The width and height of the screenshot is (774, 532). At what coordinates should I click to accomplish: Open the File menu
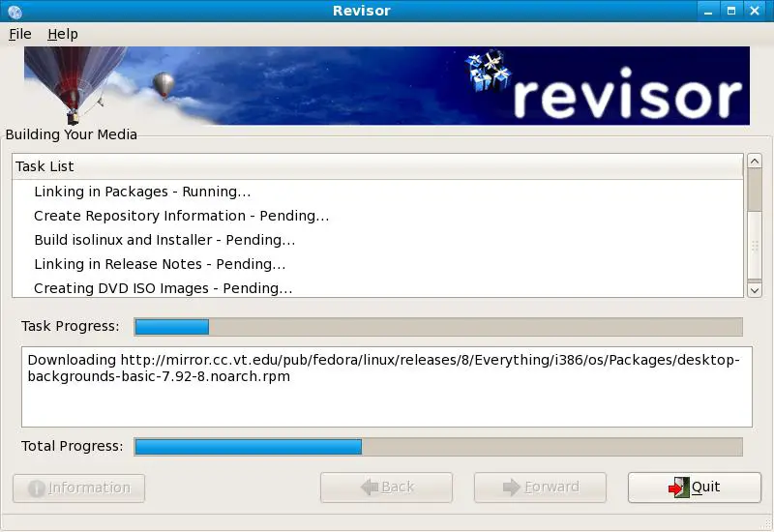(x=20, y=34)
